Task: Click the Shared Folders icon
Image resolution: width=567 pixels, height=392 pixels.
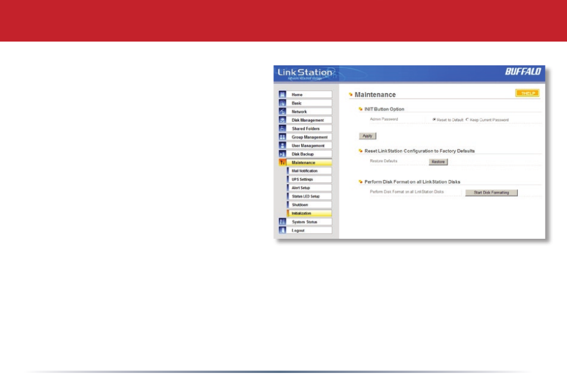Action: pos(282,128)
